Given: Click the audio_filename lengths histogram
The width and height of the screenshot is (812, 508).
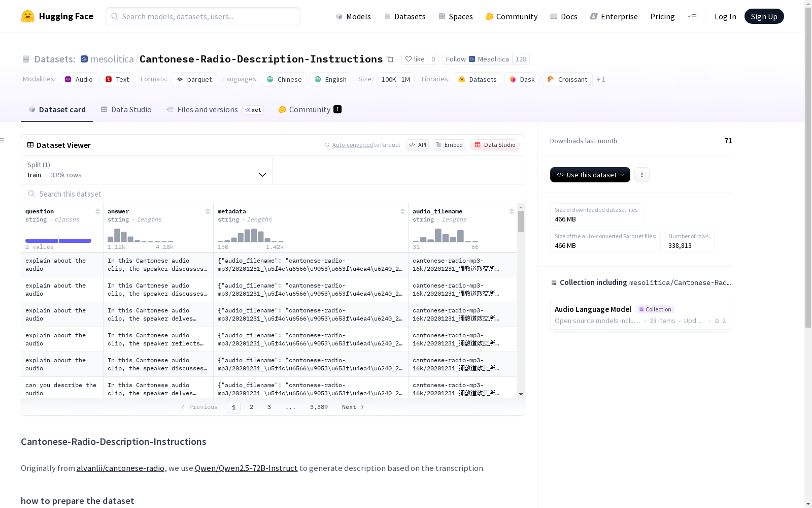Looking at the screenshot, I should coord(446,235).
